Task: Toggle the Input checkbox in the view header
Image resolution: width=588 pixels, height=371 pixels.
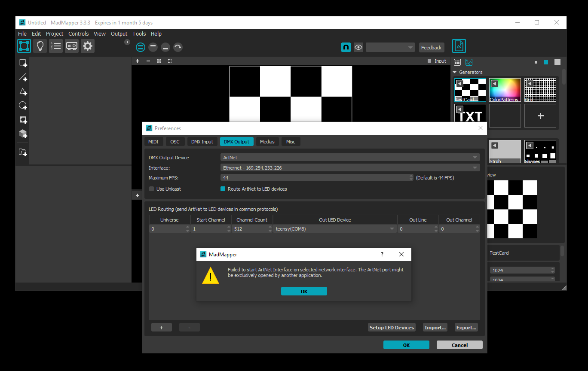Action: tap(429, 61)
